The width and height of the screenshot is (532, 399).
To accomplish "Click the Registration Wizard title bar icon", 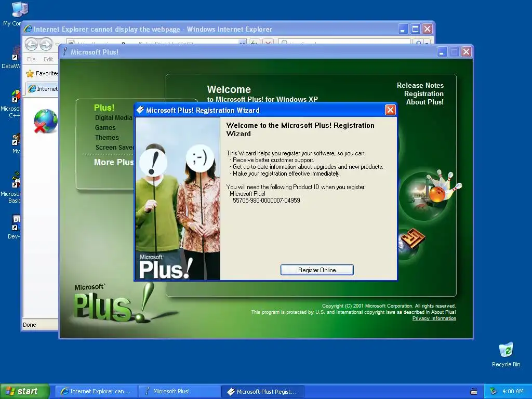I will pyautogui.click(x=140, y=110).
